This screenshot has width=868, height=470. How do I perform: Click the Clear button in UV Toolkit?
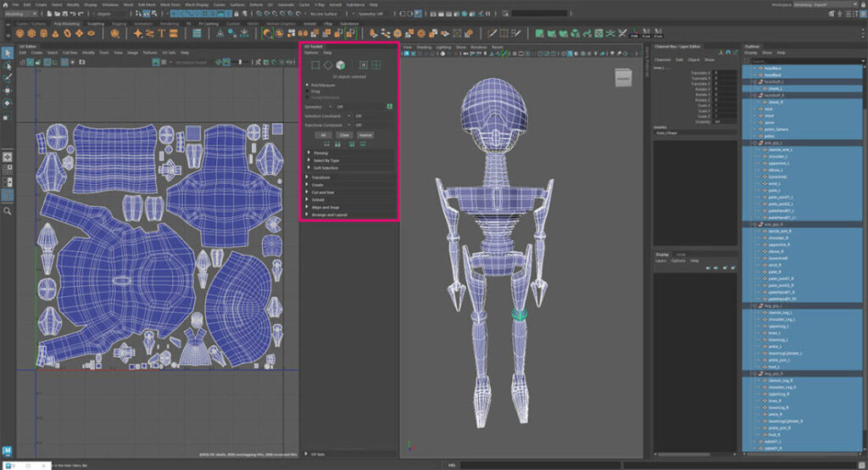click(344, 135)
